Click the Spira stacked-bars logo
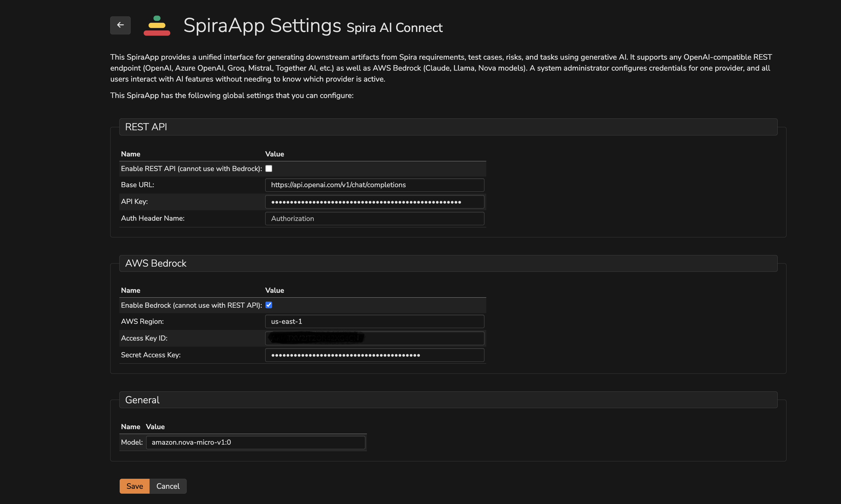841x504 pixels. point(157,26)
